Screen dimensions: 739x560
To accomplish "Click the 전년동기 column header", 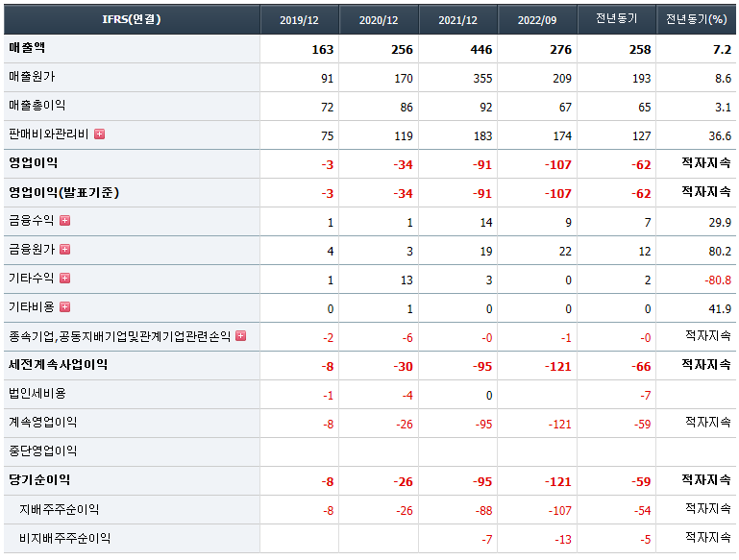I will click(x=616, y=19).
